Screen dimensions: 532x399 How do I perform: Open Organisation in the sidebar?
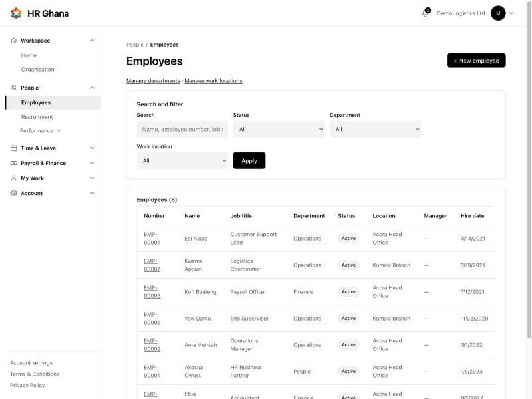coord(38,70)
